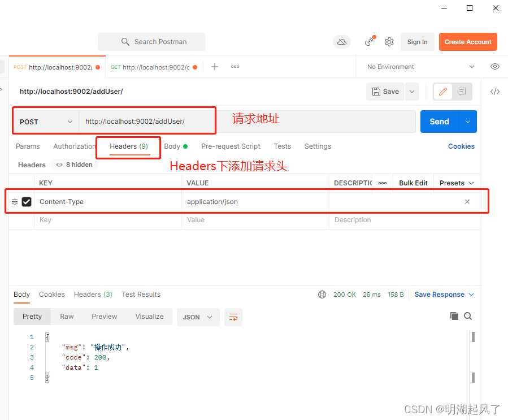Open the satellite capture requests icon
This screenshot has width=508, height=420.
(370, 41)
